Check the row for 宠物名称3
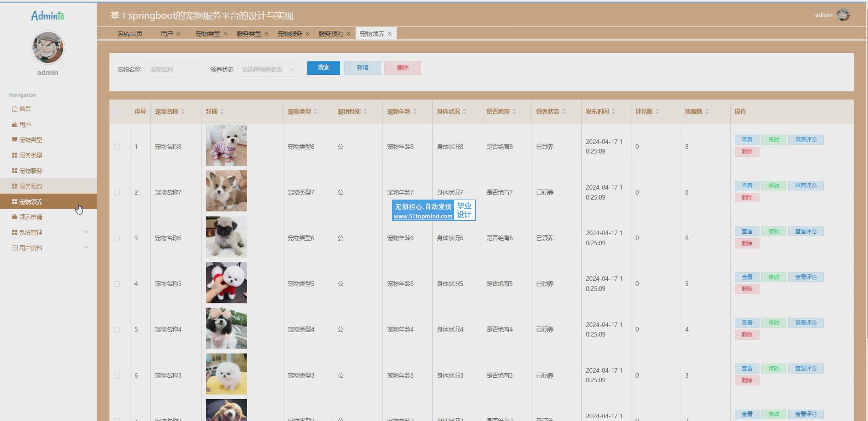This screenshot has width=868, height=421. tap(117, 375)
